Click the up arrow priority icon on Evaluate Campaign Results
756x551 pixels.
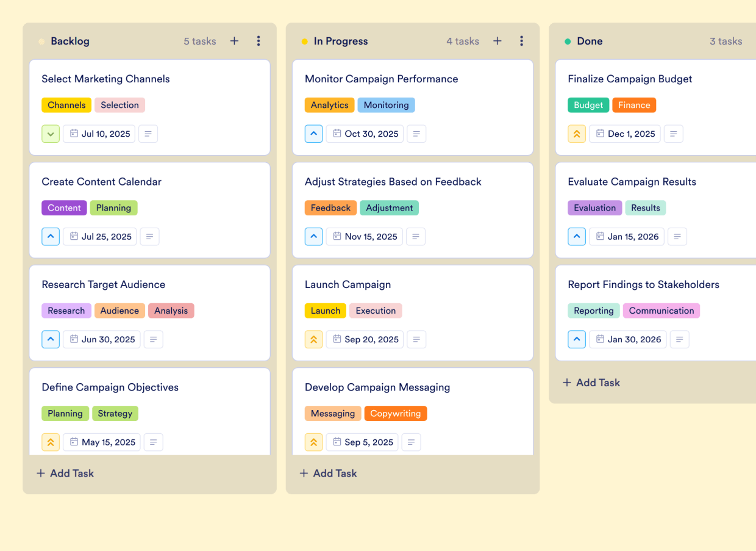(577, 236)
